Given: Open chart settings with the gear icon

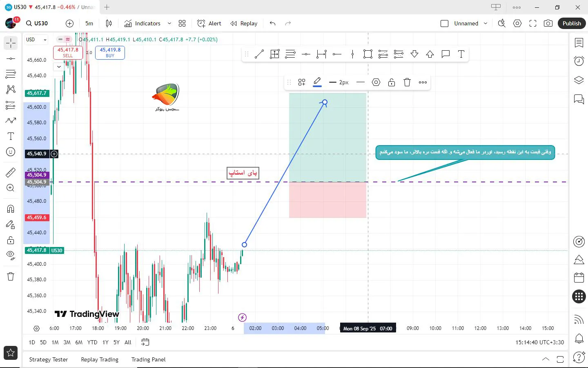Looking at the screenshot, I should (x=517, y=23).
